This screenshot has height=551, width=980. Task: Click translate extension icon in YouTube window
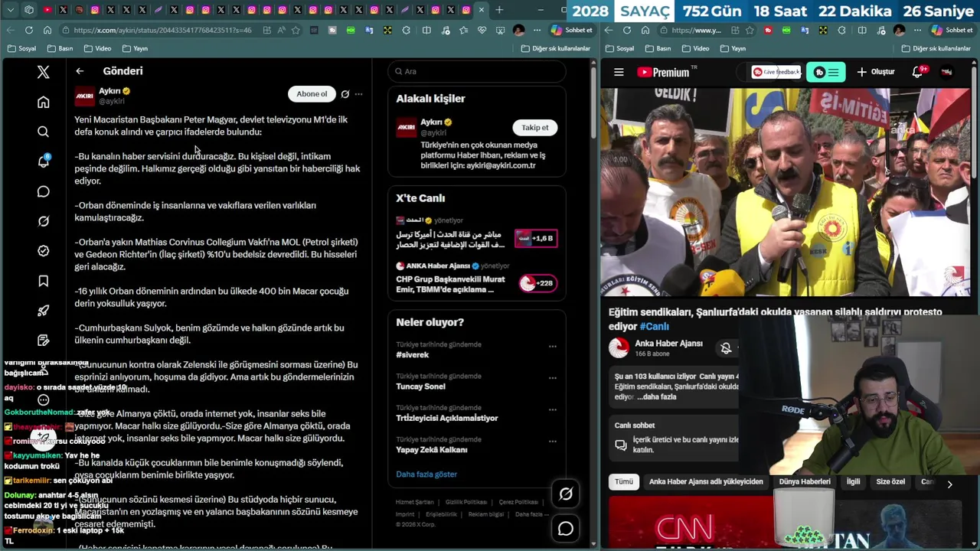click(805, 30)
